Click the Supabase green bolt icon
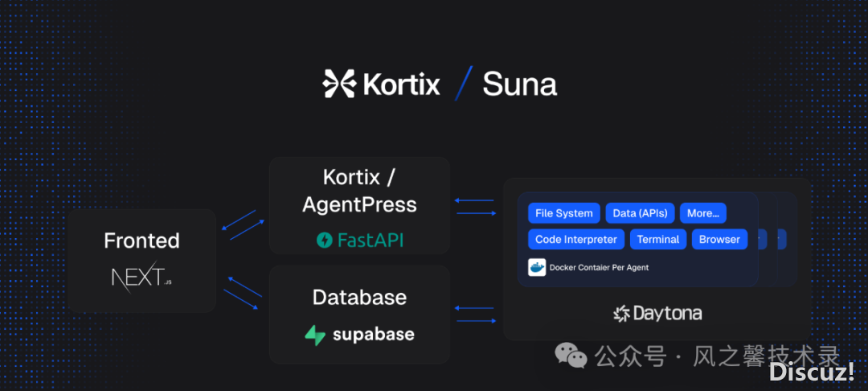The height and width of the screenshot is (391, 868). [316, 335]
